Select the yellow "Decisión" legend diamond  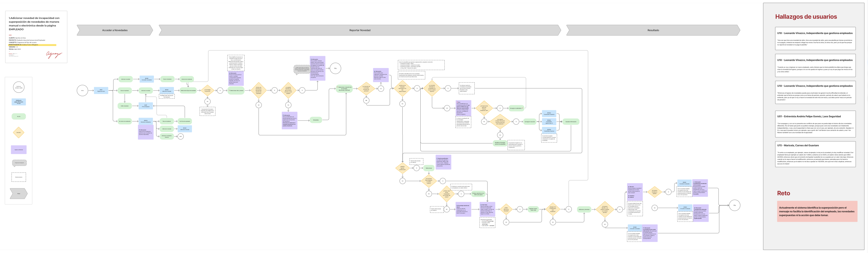[x=19, y=133]
